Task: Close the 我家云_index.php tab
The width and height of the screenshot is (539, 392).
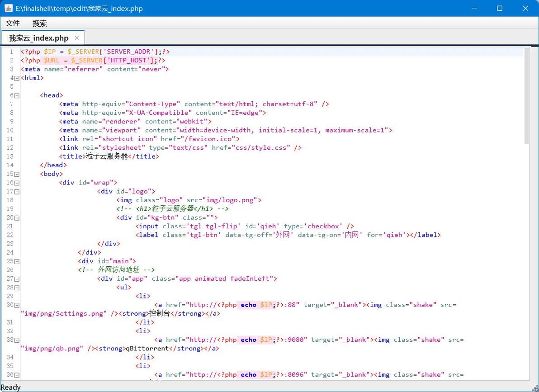Action: click(x=77, y=38)
